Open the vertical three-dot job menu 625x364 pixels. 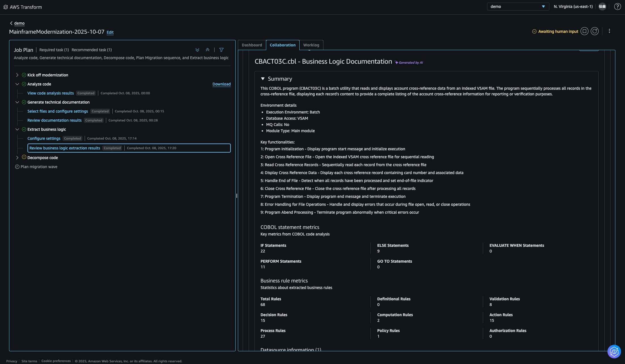pos(609,31)
